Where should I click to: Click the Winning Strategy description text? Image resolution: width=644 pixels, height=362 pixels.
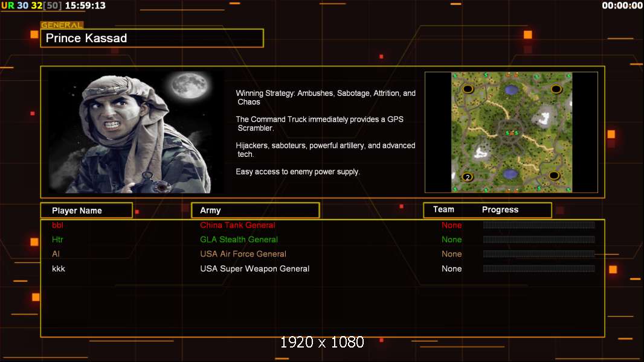pos(326,98)
